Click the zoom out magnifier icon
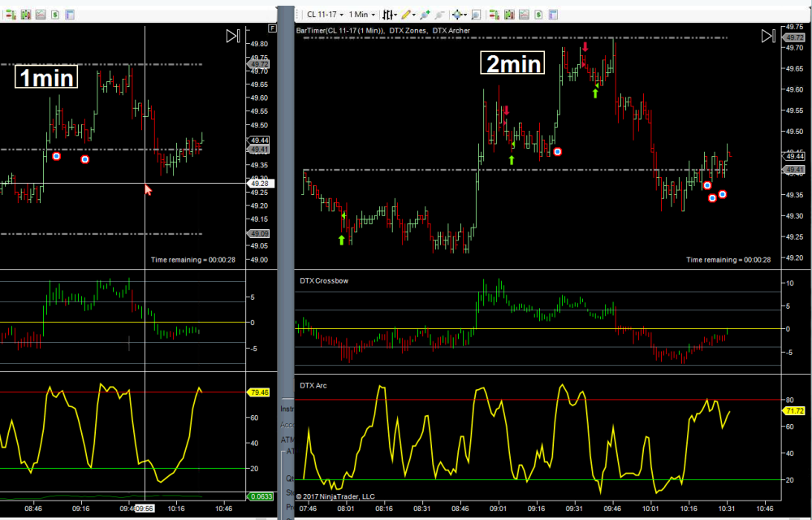This screenshot has height=520, width=812. (439, 14)
